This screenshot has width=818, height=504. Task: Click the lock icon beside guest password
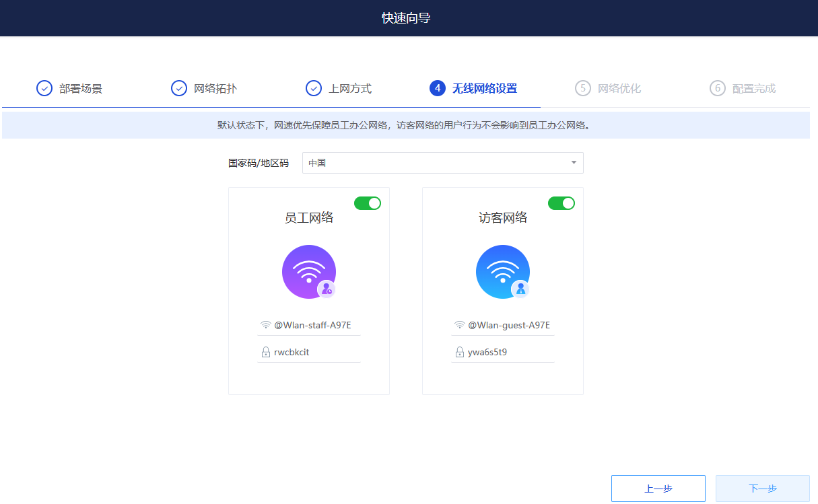pyautogui.click(x=460, y=352)
